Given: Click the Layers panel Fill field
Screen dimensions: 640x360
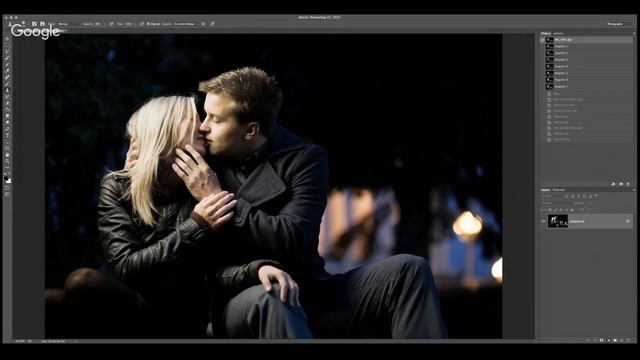Looking at the screenshot, I should pos(589,209).
